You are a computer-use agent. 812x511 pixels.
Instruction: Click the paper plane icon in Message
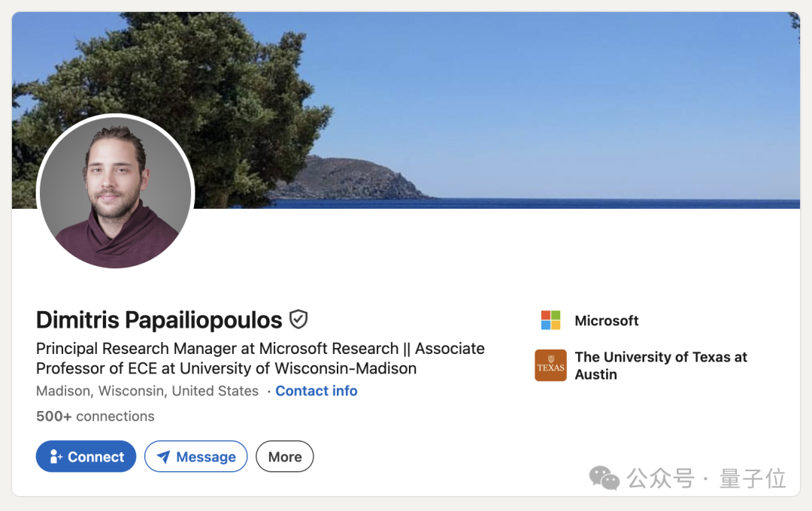(164, 457)
